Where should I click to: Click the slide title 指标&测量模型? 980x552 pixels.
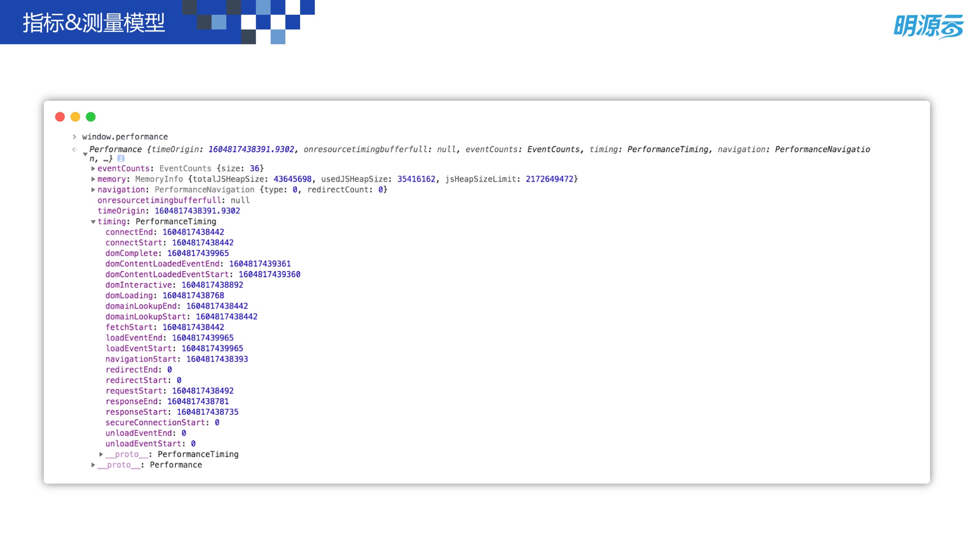[x=94, y=23]
